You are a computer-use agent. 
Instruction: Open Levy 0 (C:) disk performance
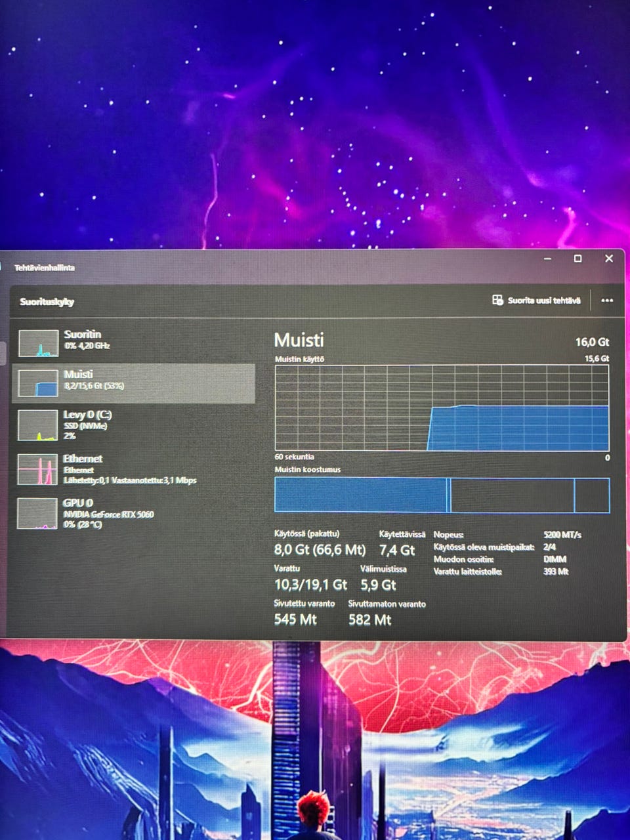coord(133,425)
